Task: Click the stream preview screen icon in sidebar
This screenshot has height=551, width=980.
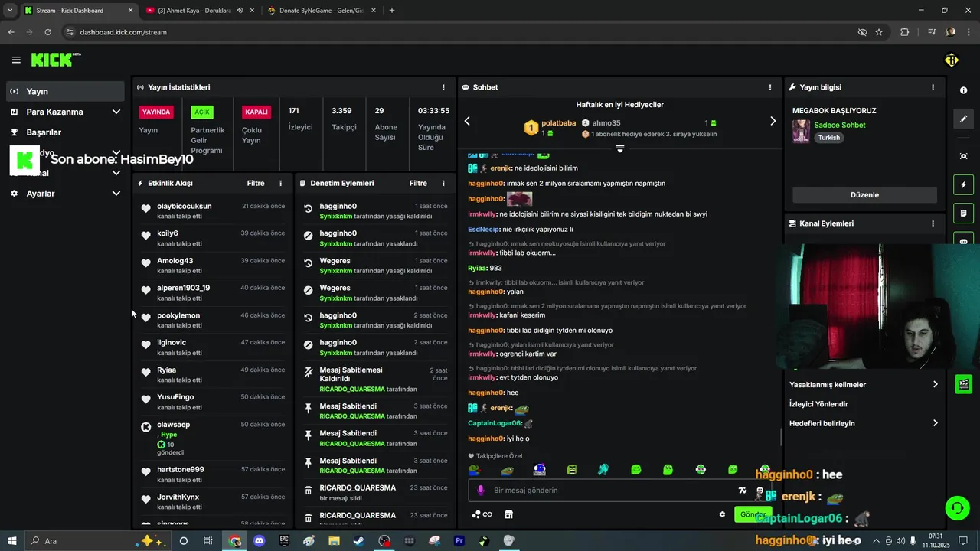Action: pyautogui.click(x=963, y=156)
